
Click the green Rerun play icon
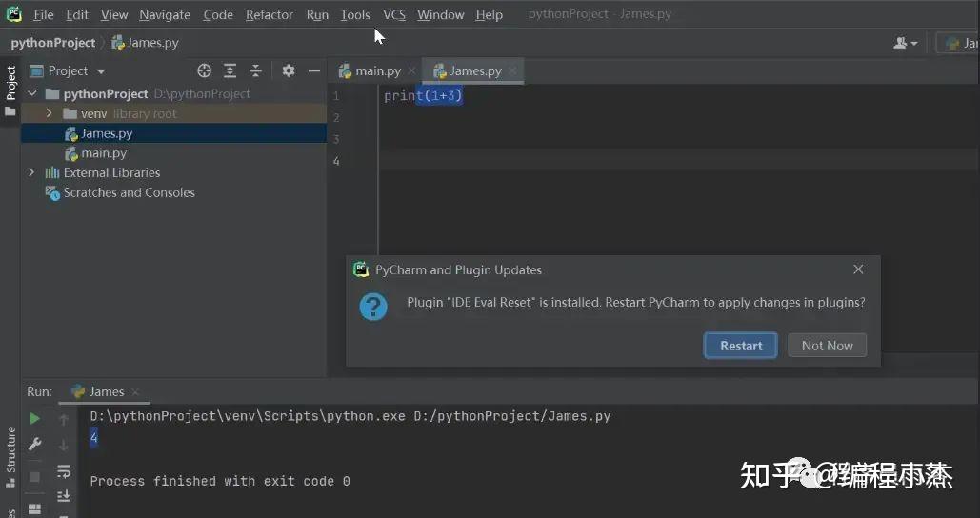point(34,418)
